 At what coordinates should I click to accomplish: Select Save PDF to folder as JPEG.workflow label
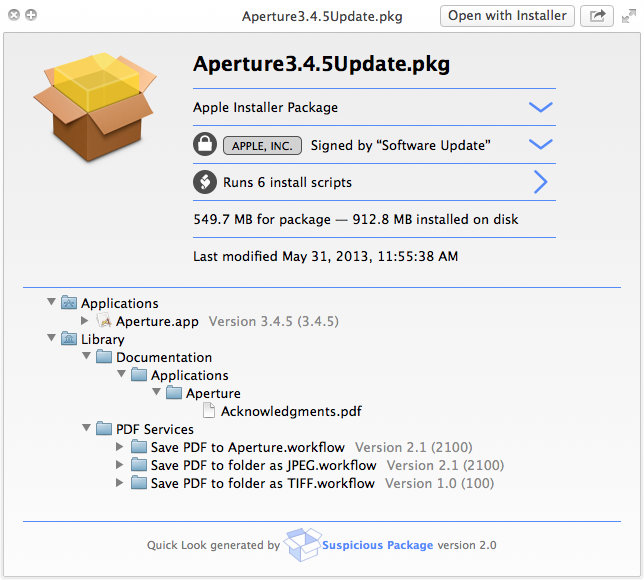pos(264,465)
